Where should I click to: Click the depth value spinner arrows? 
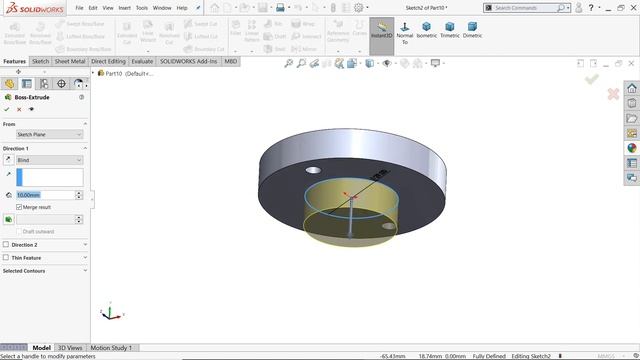click(x=79, y=195)
